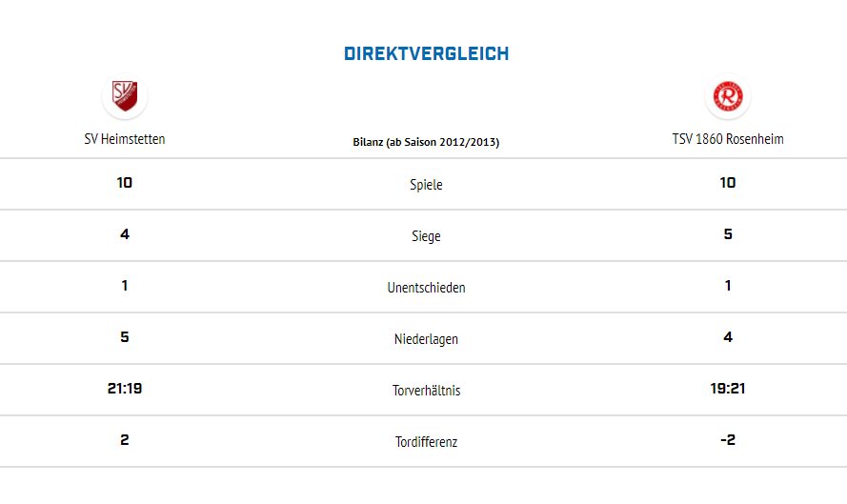Select the Unentschieden row label
The width and height of the screenshot is (847, 504).
pos(426,288)
